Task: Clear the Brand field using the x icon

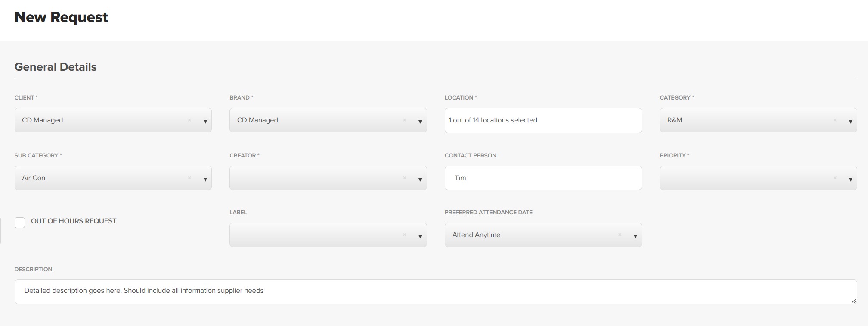Action: point(404,120)
